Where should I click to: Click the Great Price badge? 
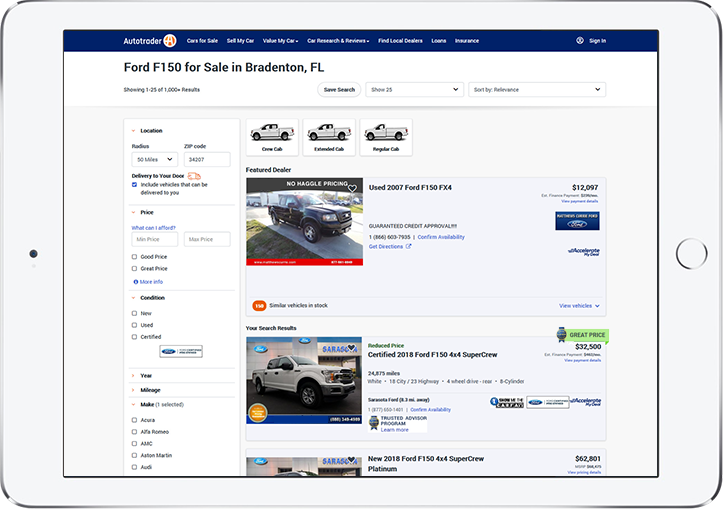click(x=583, y=335)
